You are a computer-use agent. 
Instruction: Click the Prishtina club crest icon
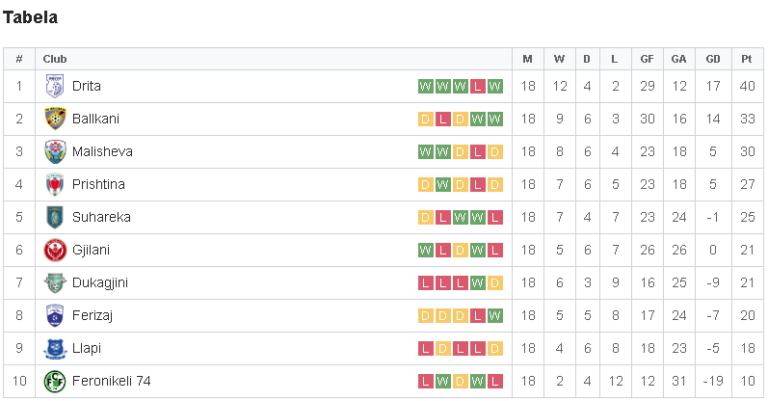[x=55, y=185]
